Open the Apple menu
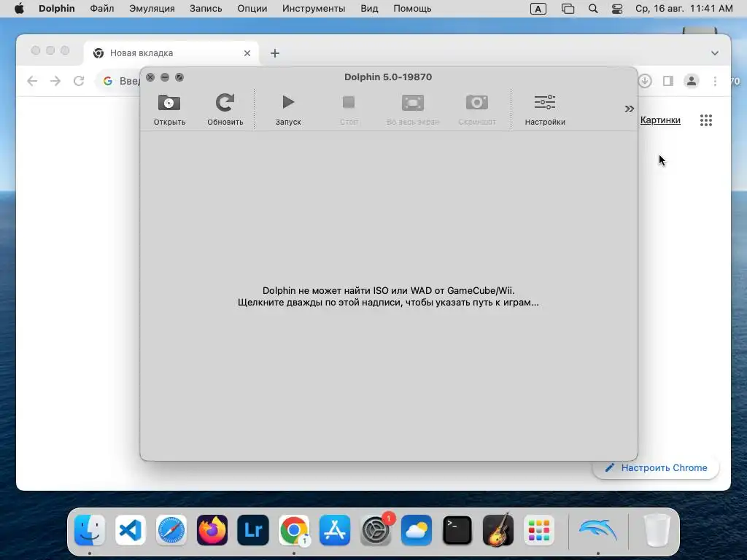Viewport: 747px width, 560px height. point(19,9)
